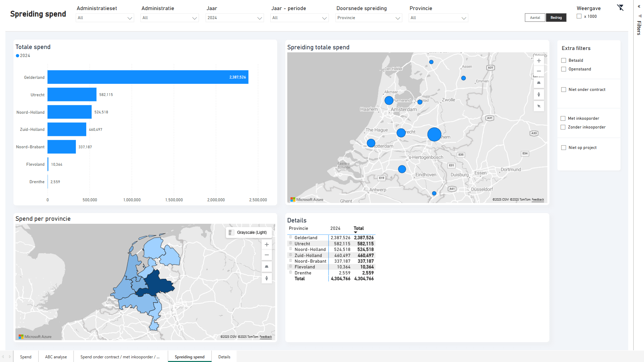Click the Gelderland bar in Totale spend
Image resolution: width=644 pixels, height=362 pixels.
point(148,77)
